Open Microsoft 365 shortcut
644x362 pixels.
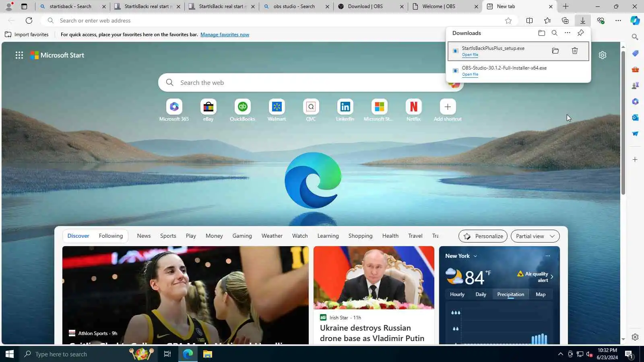[x=174, y=110]
